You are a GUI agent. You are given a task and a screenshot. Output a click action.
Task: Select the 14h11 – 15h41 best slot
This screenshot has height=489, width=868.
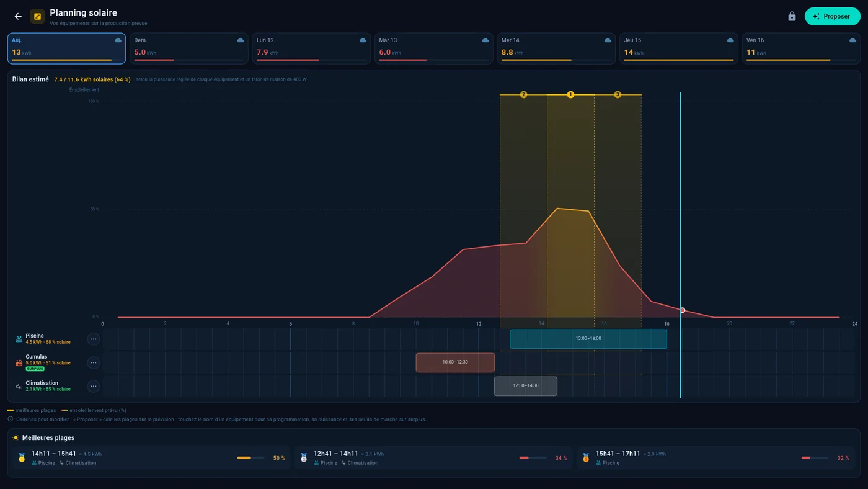(151, 458)
